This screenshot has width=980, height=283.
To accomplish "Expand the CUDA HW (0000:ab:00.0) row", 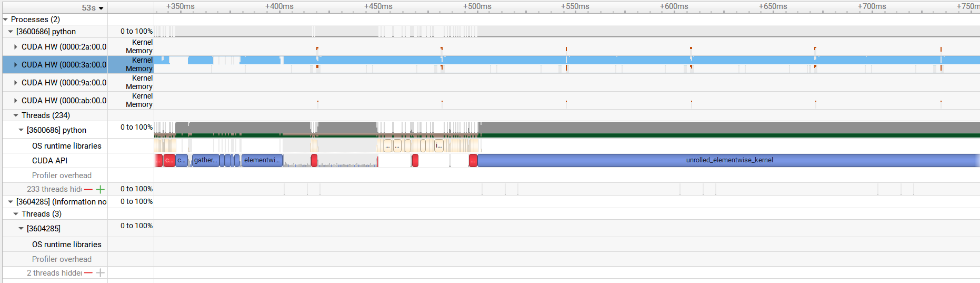I will point(16,101).
